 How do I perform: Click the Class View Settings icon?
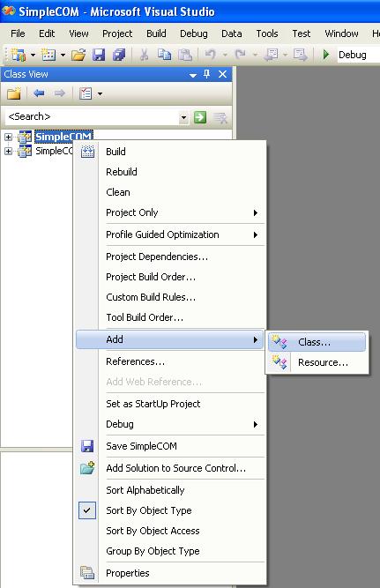point(86,93)
